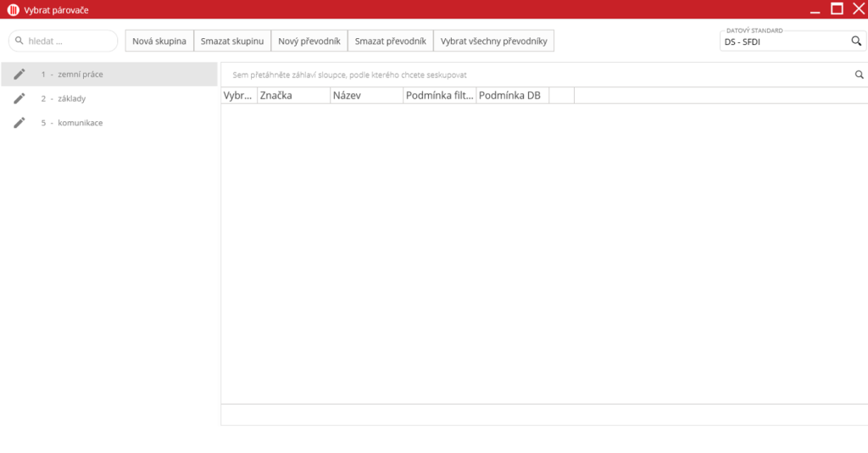Click the edit pencil for komunikace group
This screenshot has width=868, height=453.
coord(19,123)
